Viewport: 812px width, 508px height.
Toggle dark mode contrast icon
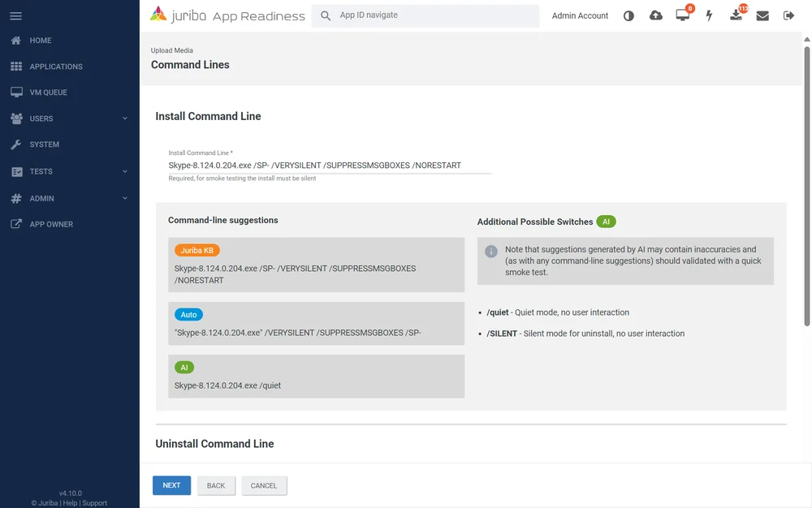pos(628,16)
